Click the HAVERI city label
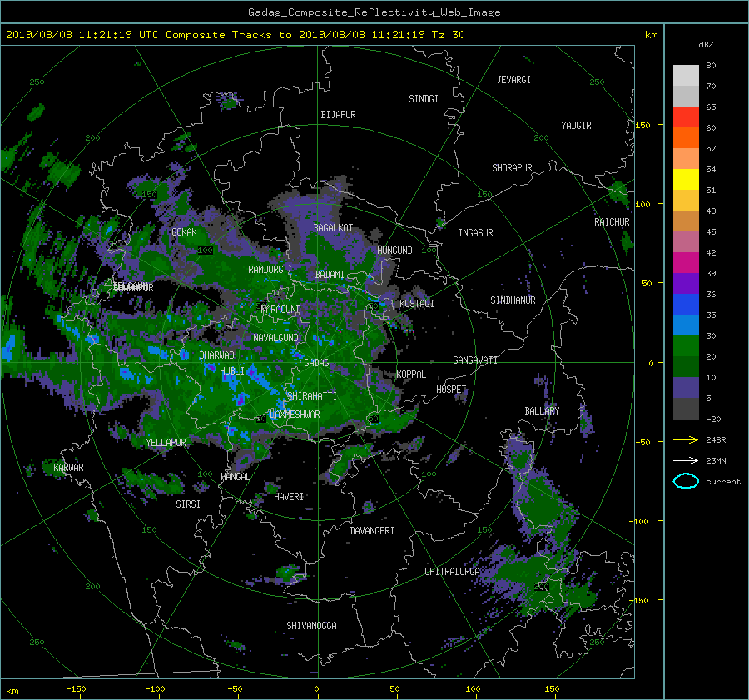Viewport: 749px width, 700px height. coord(289,497)
